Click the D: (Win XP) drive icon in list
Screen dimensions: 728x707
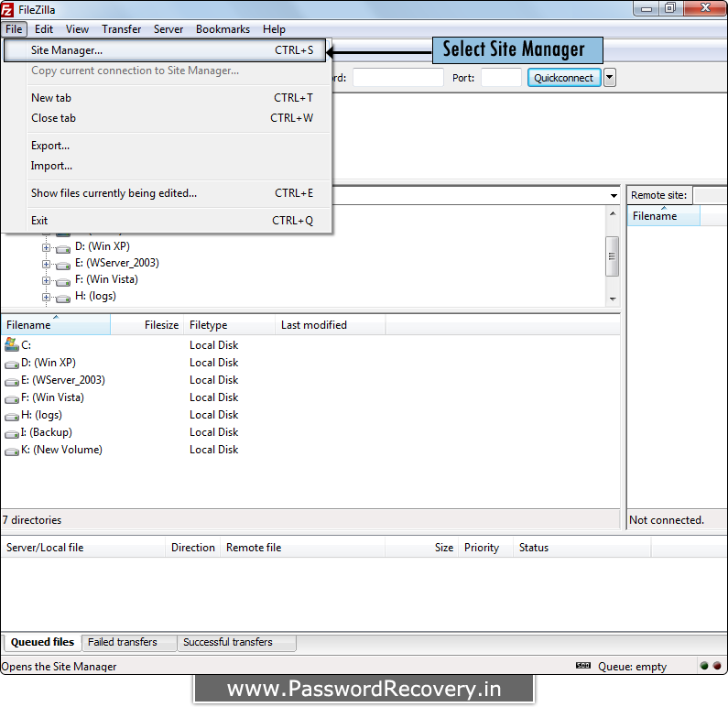(12, 364)
